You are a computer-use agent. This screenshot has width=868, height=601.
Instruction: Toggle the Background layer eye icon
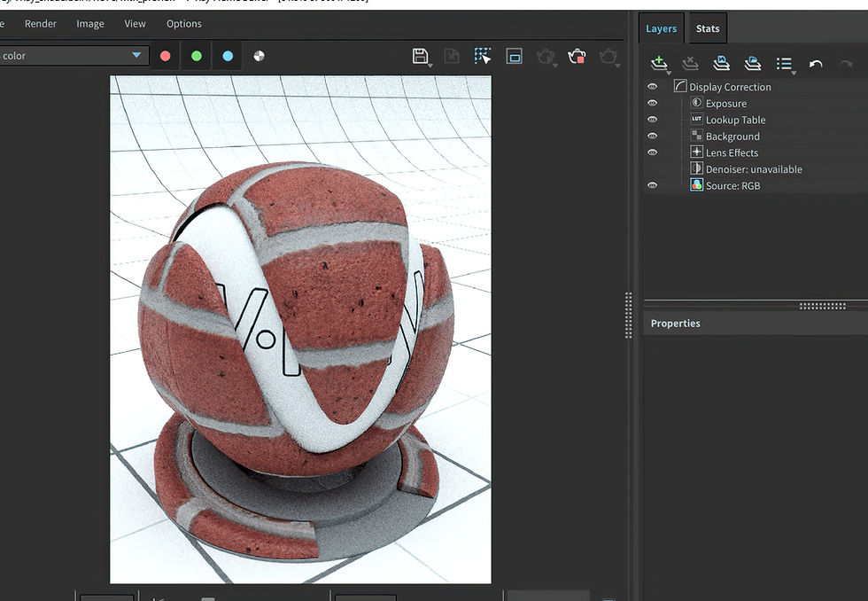pyautogui.click(x=653, y=136)
